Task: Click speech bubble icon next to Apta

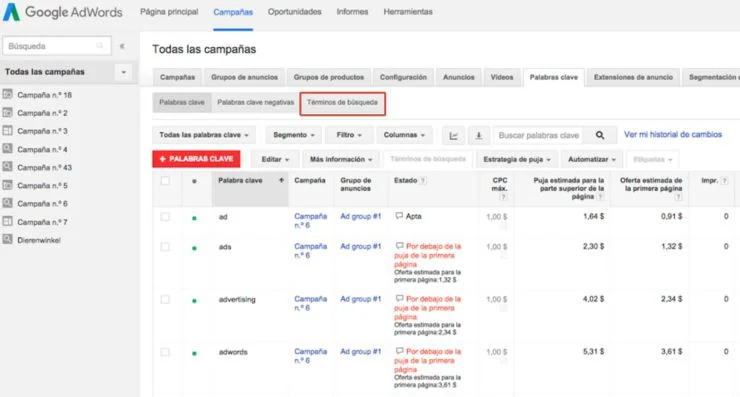Action: (x=399, y=216)
